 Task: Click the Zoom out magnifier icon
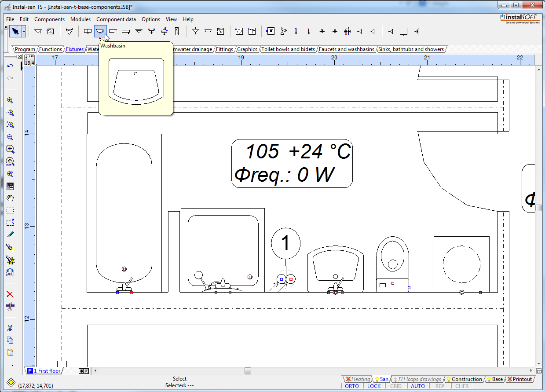coord(10,137)
